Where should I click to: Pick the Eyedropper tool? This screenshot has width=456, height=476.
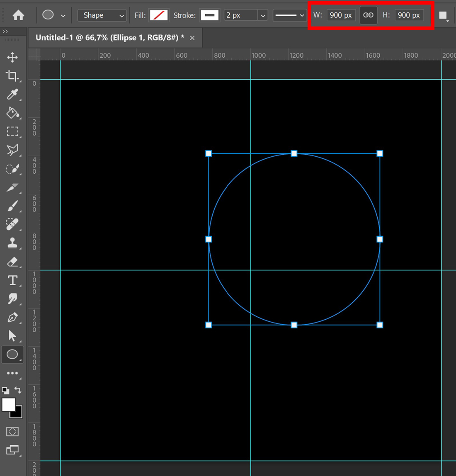pyautogui.click(x=12, y=95)
